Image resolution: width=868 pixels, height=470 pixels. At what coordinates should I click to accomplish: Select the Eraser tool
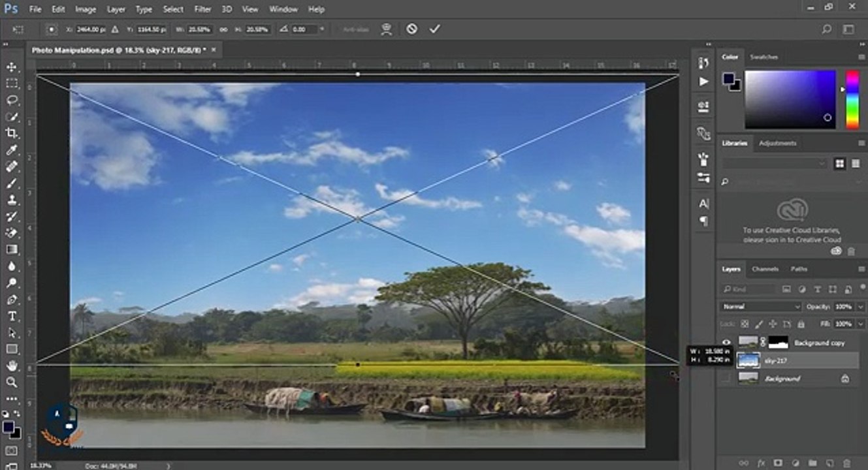(x=12, y=232)
